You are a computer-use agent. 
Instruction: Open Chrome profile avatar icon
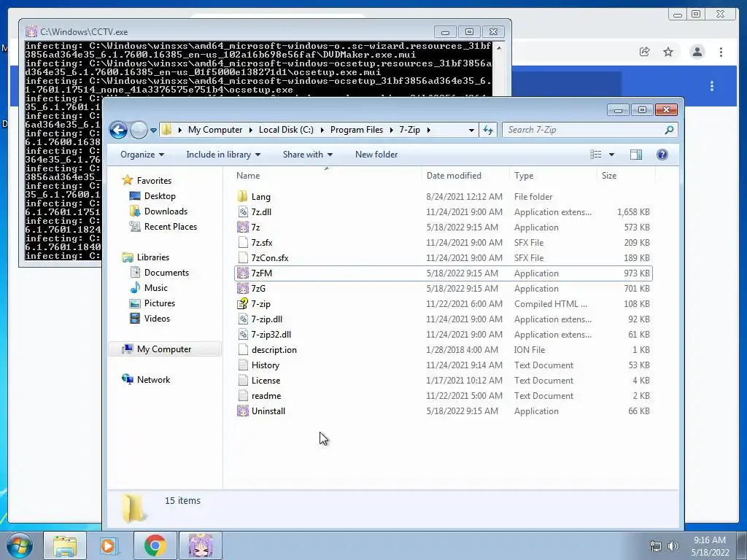pyautogui.click(x=697, y=52)
